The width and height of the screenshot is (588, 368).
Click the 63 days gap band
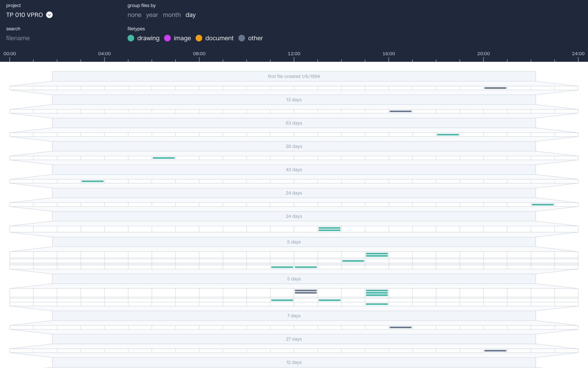tap(294, 123)
